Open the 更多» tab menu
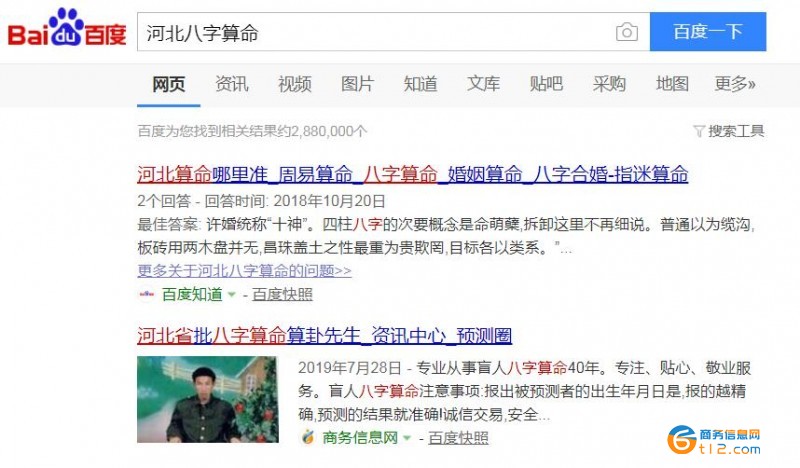 click(x=735, y=84)
